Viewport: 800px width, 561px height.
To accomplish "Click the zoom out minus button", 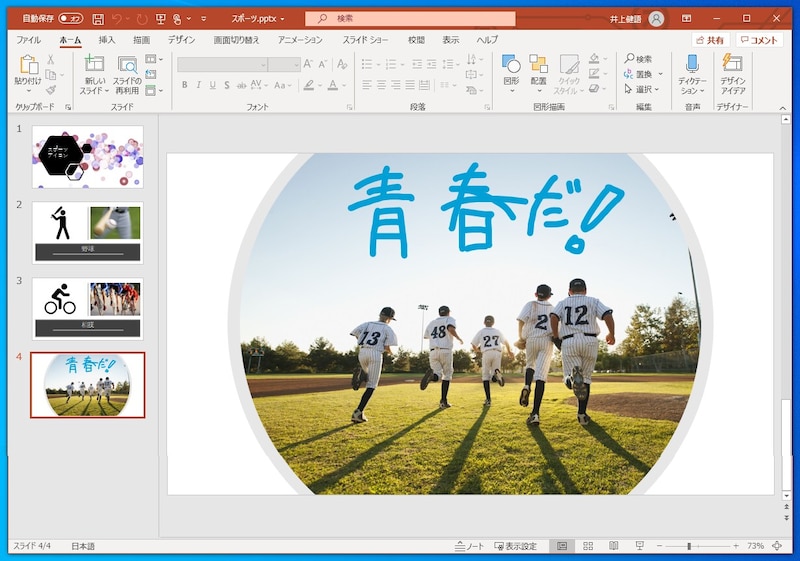I will [659, 546].
